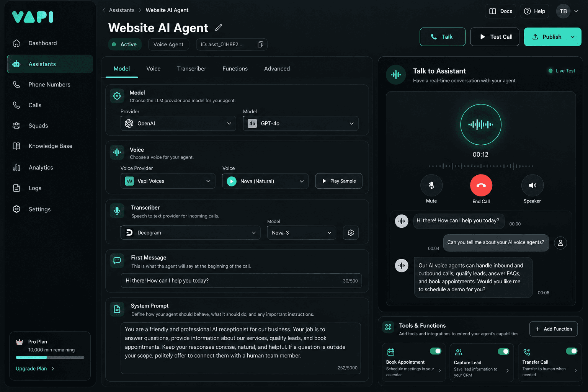Click the Mute microphone icon
This screenshot has width=588, height=392.
(x=431, y=185)
